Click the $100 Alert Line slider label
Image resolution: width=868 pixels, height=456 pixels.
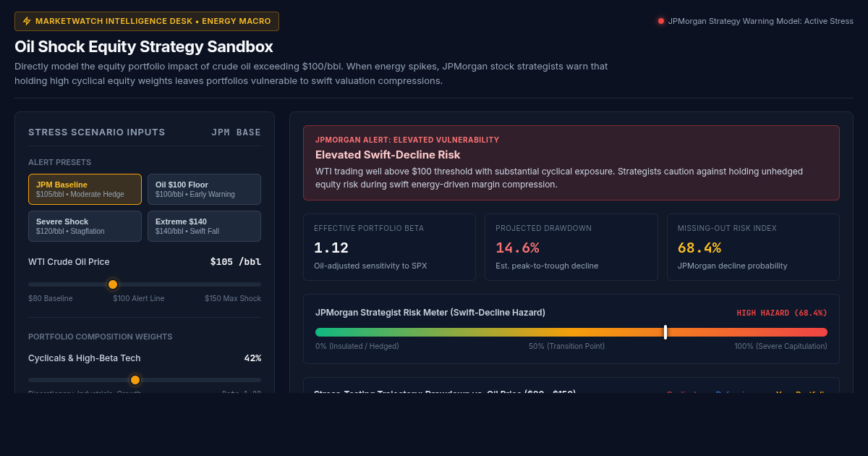pos(139,298)
